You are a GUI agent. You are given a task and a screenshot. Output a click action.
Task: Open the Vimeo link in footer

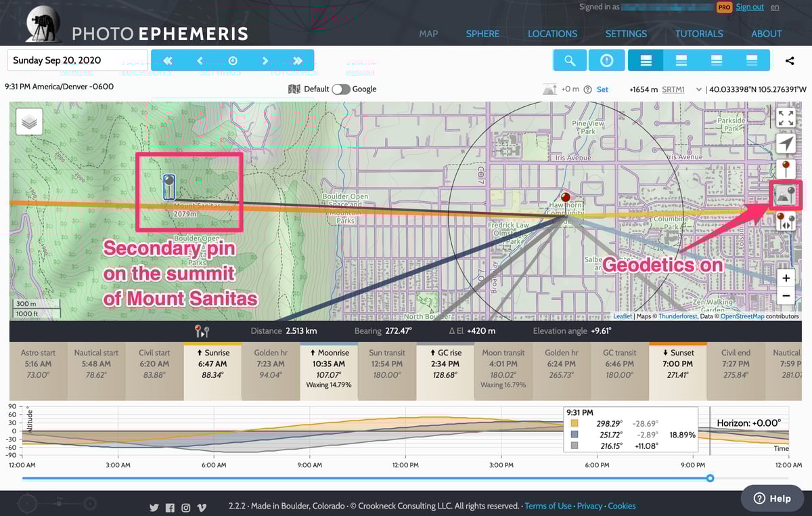(202, 507)
